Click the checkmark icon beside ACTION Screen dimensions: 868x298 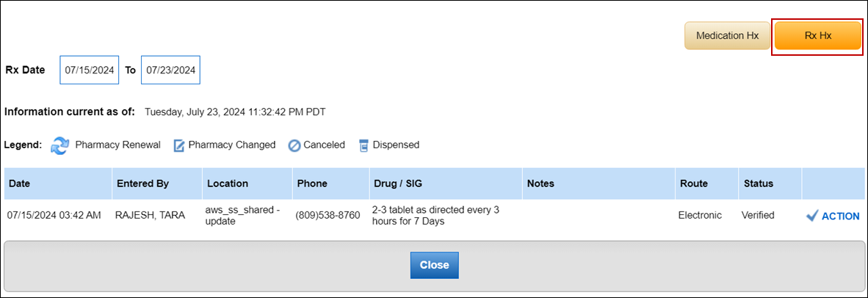coord(811,216)
